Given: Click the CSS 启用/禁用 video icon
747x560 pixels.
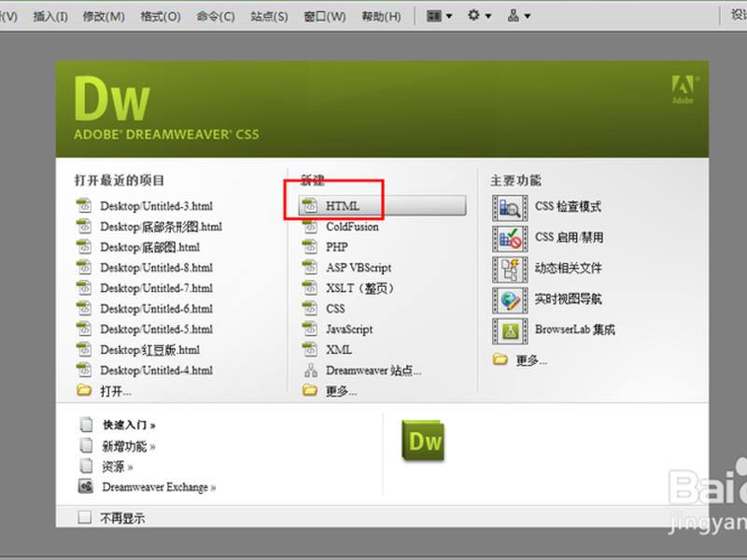Looking at the screenshot, I should [510, 239].
